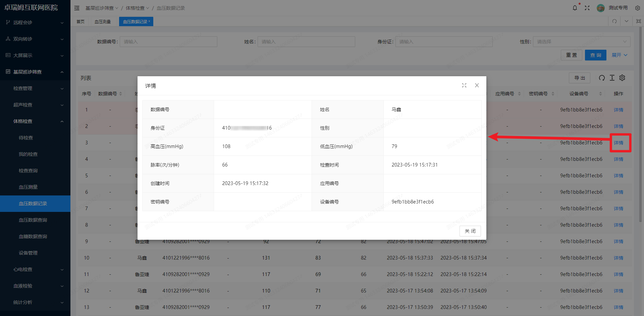The image size is (644, 316).
Task: Expand the 检查管理 submenu
Action: 35,88
